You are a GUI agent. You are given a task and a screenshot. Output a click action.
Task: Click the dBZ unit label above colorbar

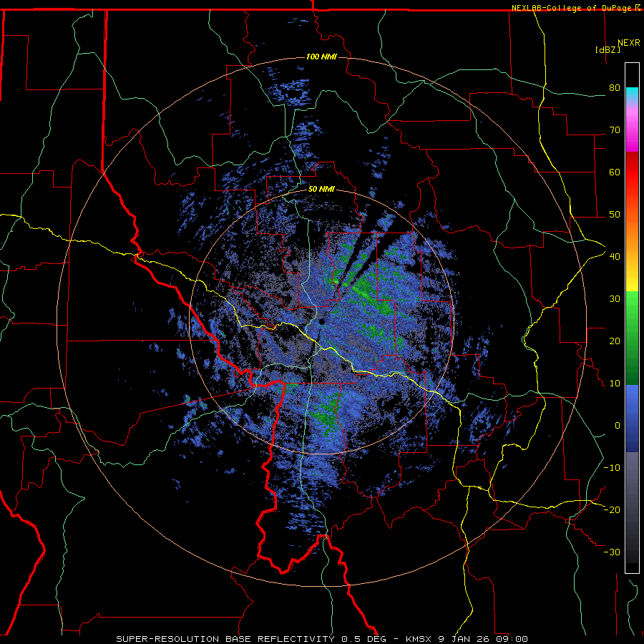[608, 49]
